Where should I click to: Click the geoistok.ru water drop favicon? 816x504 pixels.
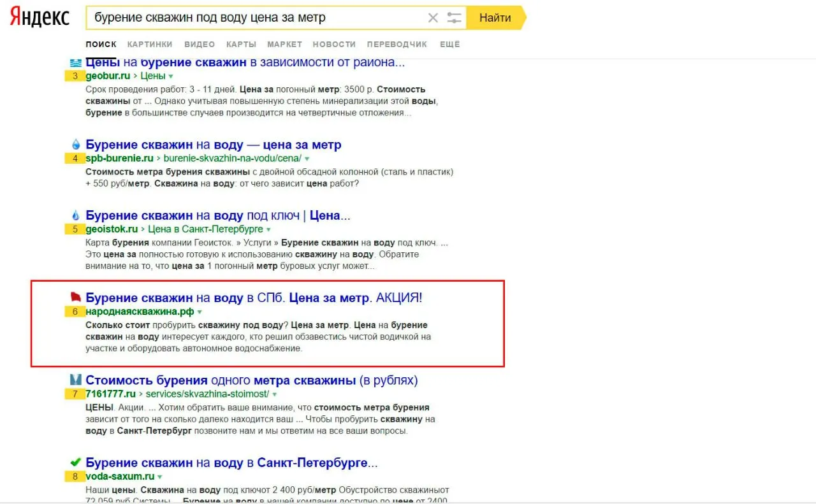pos(76,216)
